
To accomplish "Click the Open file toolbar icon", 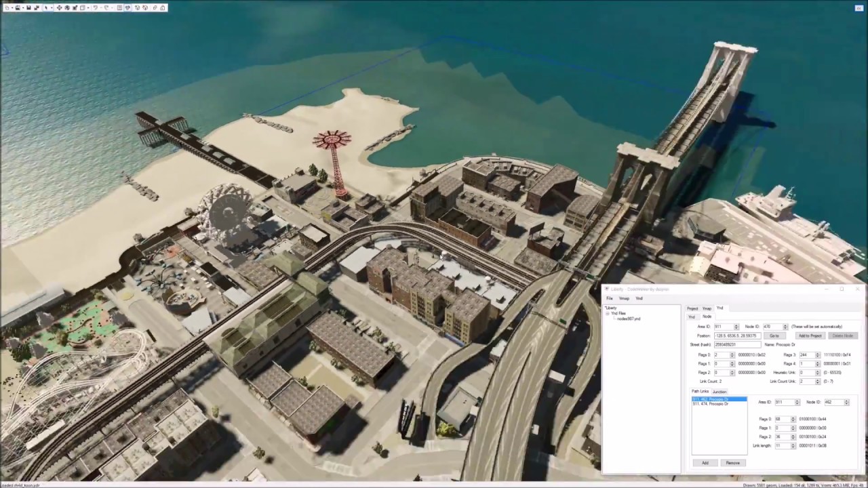I will pyautogui.click(x=18, y=8).
